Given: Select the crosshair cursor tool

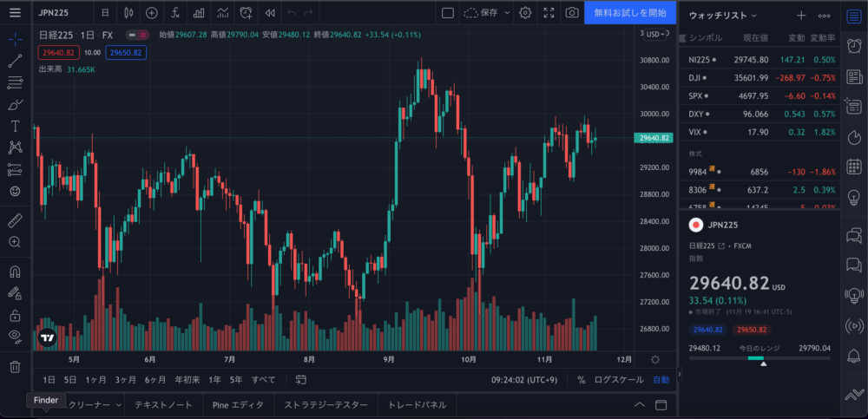Looking at the screenshot, I should [16, 39].
